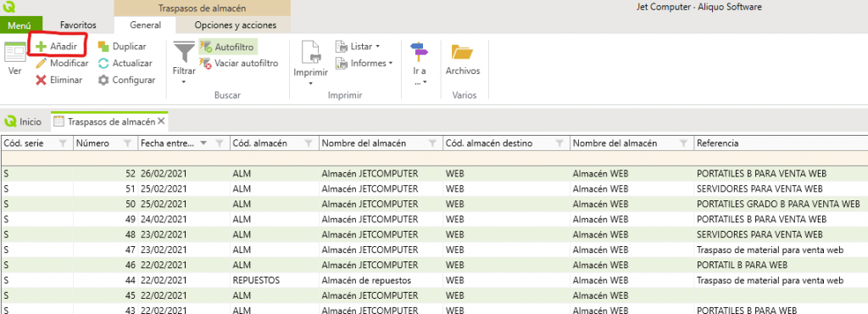Viewport: 868px width, 314px height.
Task: Open Configurar gear settings
Action: pos(126,80)
